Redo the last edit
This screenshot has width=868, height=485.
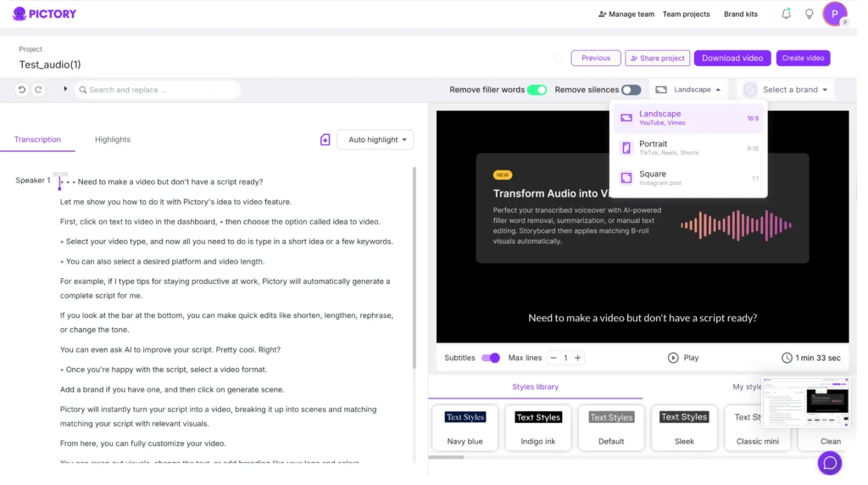[x=38, y=90]
